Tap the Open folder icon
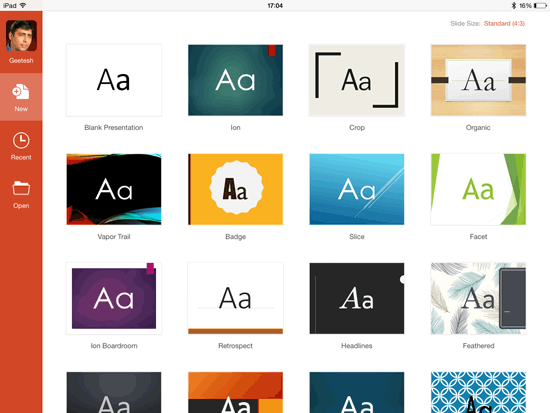This screenshot has height=413, width=550. 21,188
